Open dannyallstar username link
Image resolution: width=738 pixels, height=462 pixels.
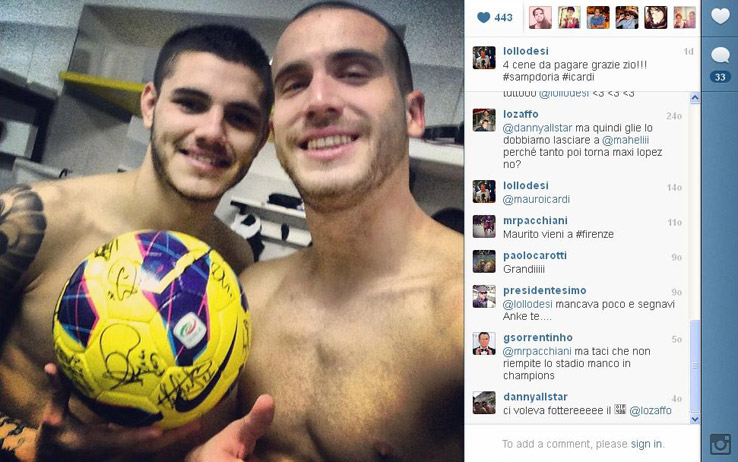click(535, 397)
